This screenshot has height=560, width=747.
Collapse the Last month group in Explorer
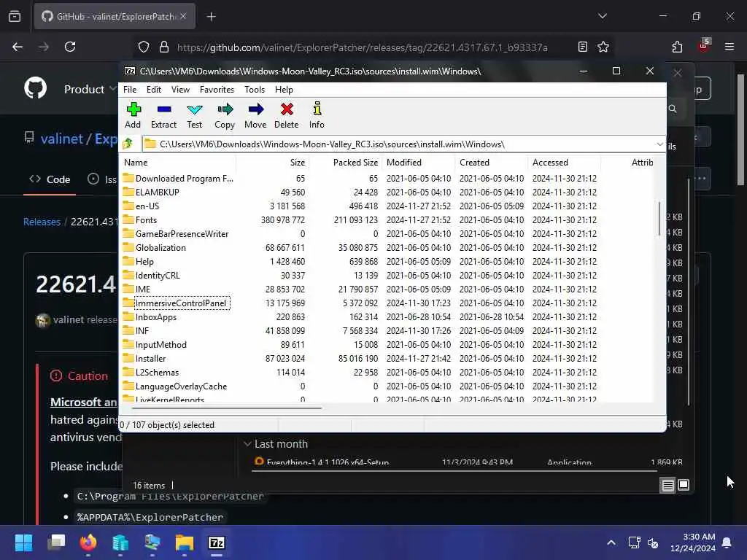[247, 444]
